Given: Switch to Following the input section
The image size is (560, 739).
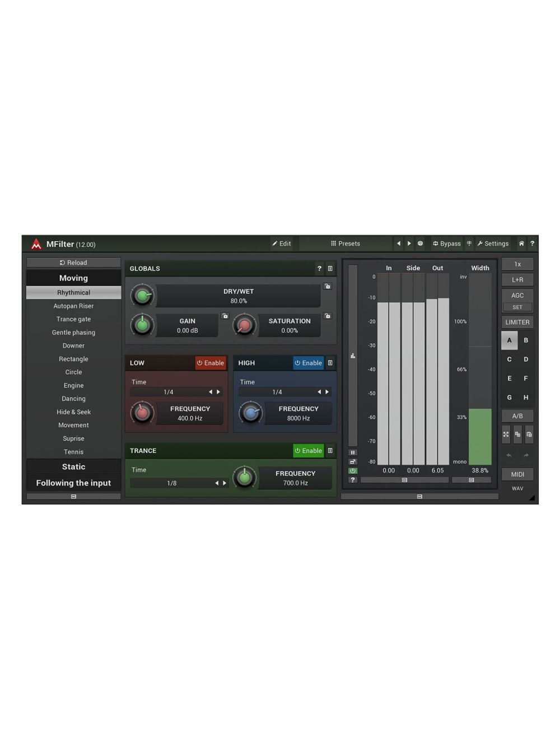Looking at the screenshot, I should point(73,483).
